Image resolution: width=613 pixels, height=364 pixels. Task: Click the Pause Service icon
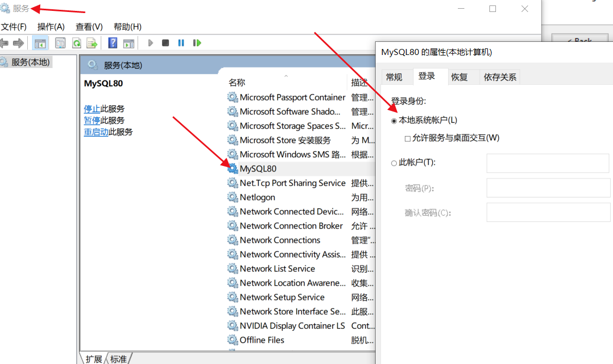point(181,42)
